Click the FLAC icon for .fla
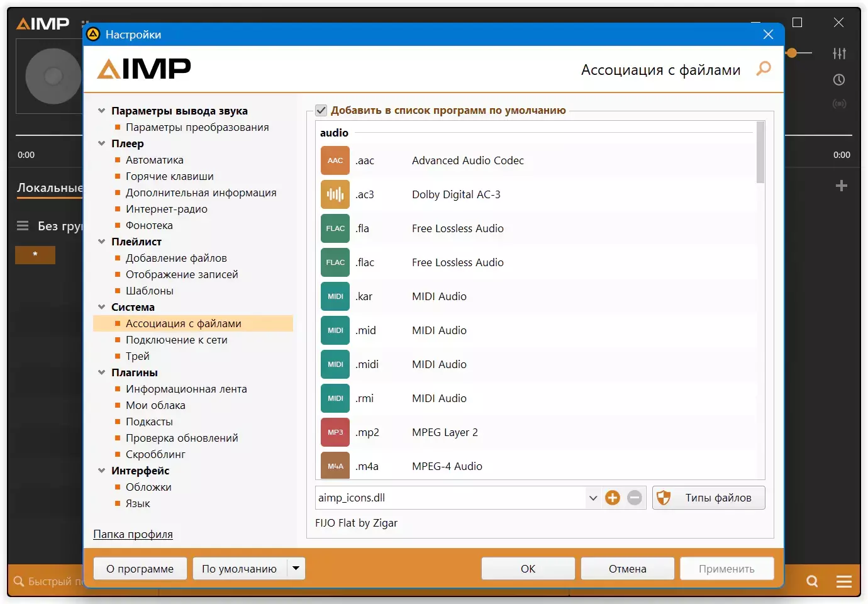 [x=335, y=228]
